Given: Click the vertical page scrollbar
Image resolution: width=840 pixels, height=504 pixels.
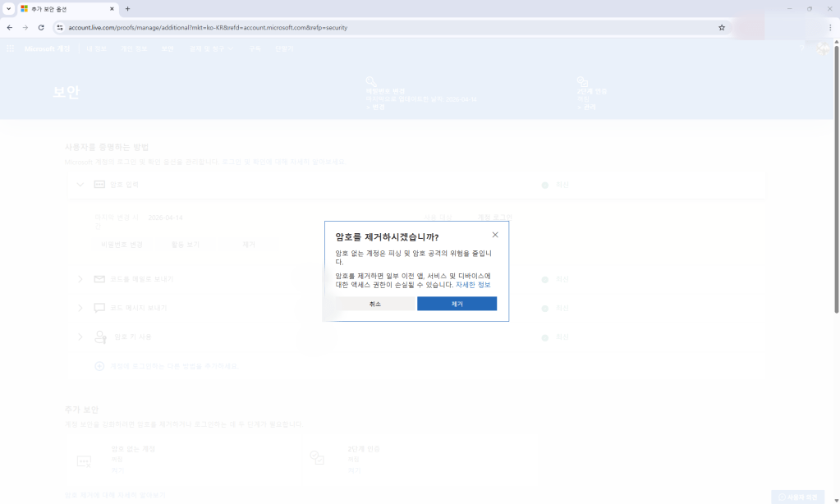Looking at the screenshot, I should pyautogui.click(x=836, y=181).
